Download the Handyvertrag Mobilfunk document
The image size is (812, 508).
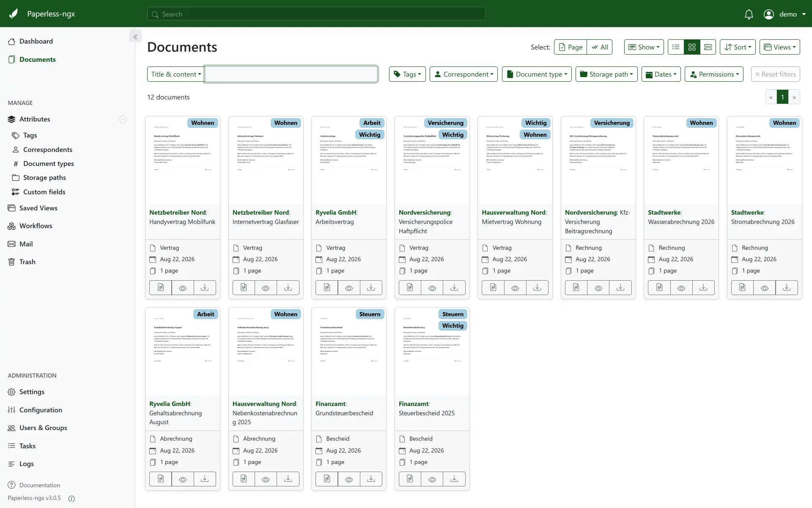tap(205, 288)
